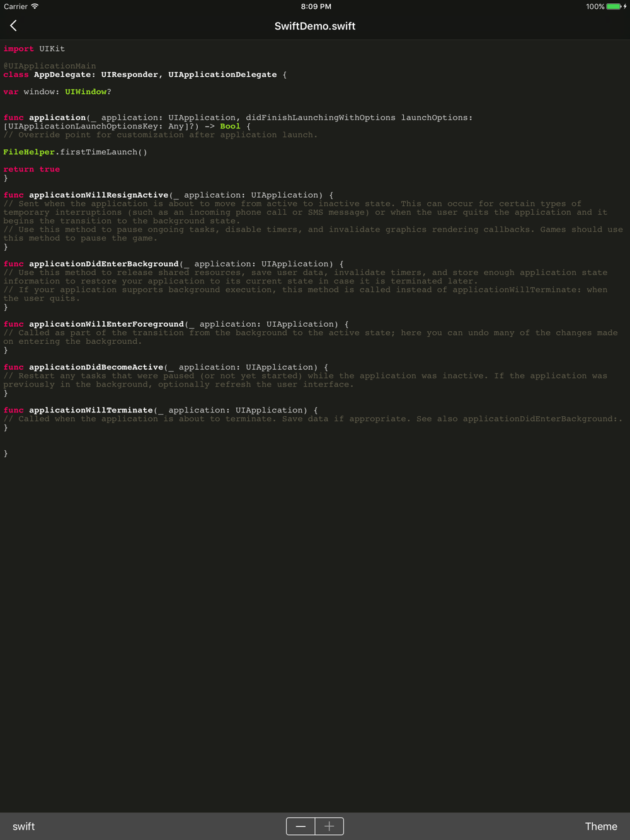Open the Theme options

(601, 826)
